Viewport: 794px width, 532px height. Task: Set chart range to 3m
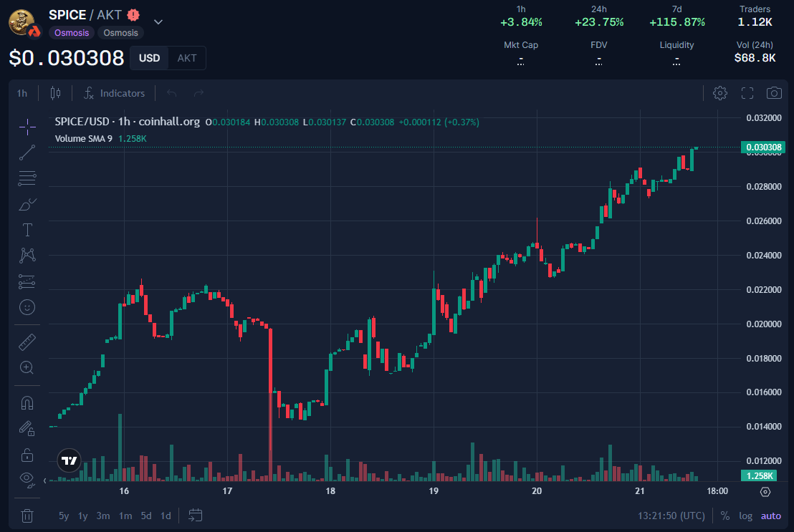click(x=103, y=516)
